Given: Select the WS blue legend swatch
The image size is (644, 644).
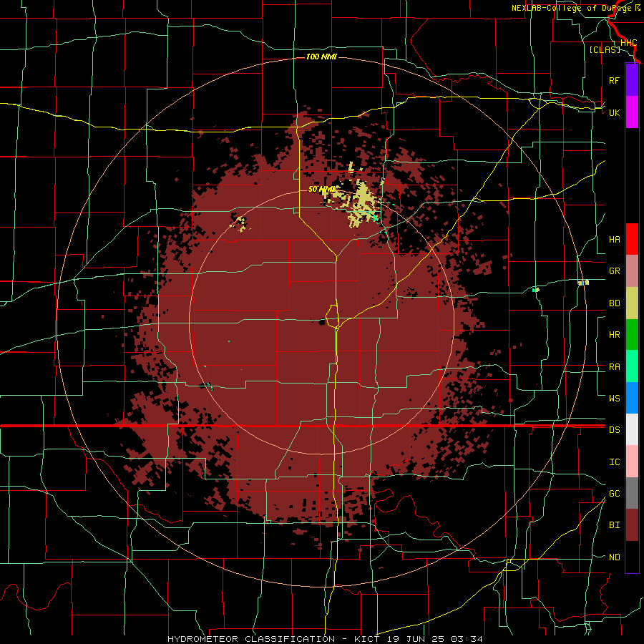Looking at the screenshot, I should [632, 398].
